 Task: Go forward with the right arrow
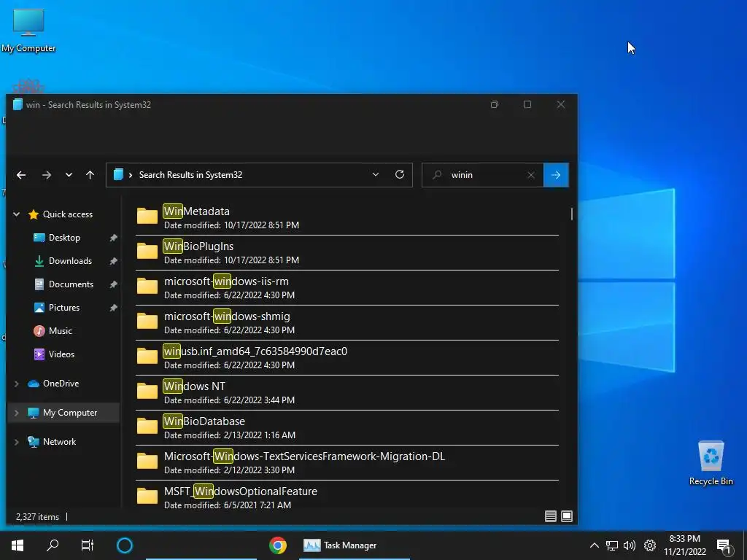coord(46,175)
